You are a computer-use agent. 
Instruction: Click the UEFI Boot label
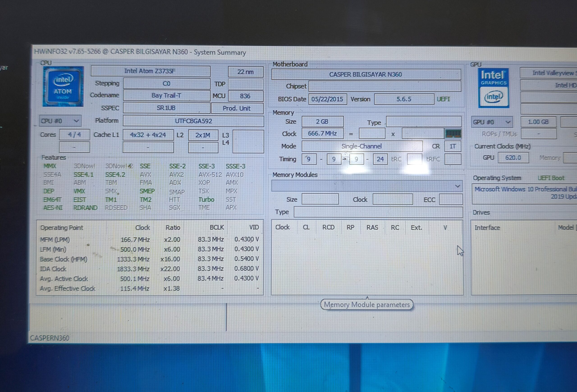(x=551, y=178)
